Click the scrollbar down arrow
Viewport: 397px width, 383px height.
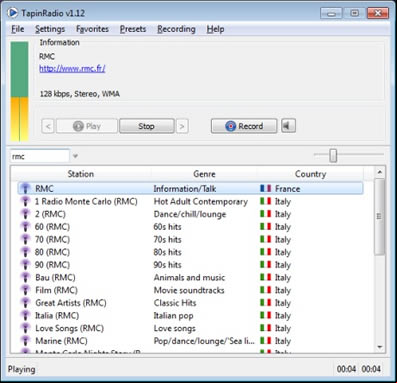pos(379,347)
